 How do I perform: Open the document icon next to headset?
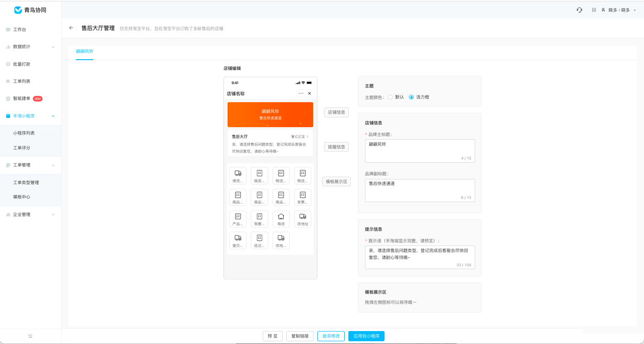pos(594,10)
